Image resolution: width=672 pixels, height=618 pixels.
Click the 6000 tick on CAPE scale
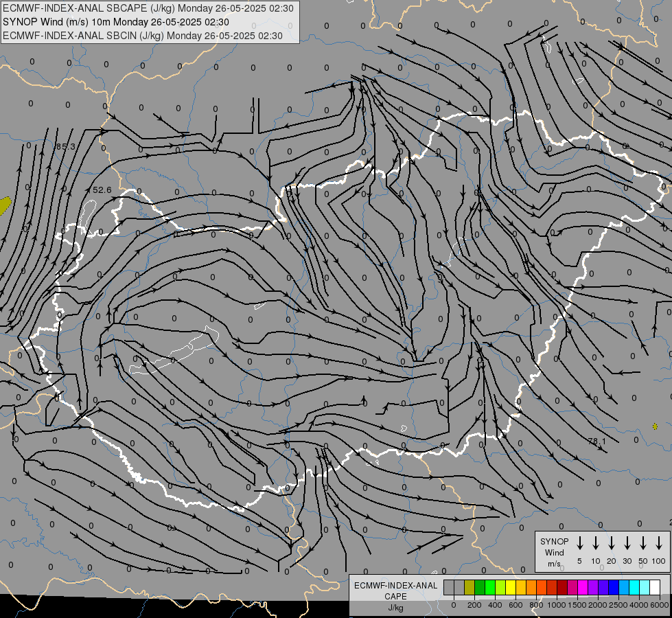tap(660, 605)
